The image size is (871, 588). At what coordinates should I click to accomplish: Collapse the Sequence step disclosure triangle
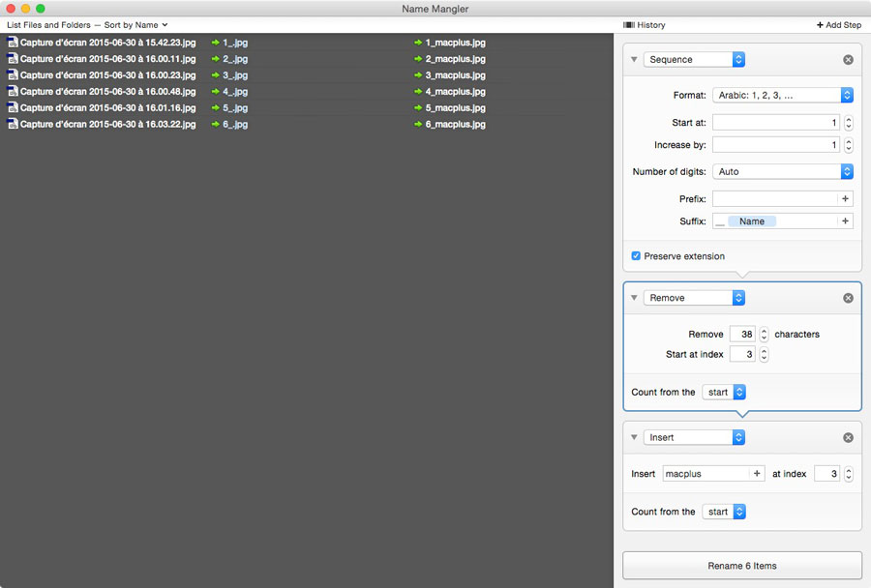pos(634,59)
